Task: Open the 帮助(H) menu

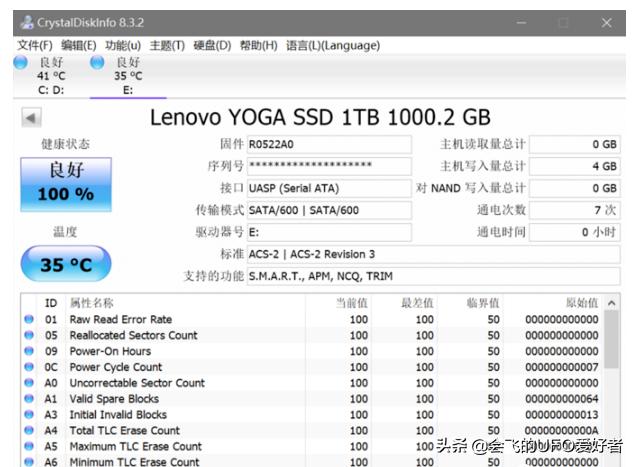Action: pos(258,45)
